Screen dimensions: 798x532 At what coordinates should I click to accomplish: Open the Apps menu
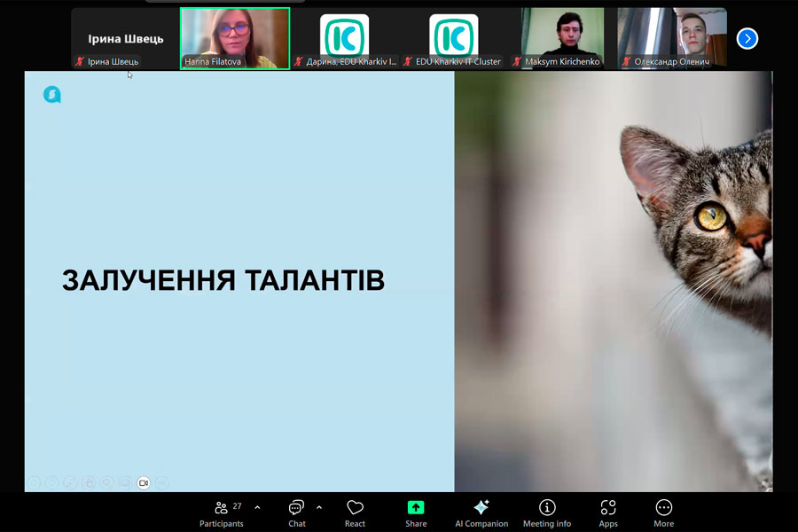(x=608, y=513)
